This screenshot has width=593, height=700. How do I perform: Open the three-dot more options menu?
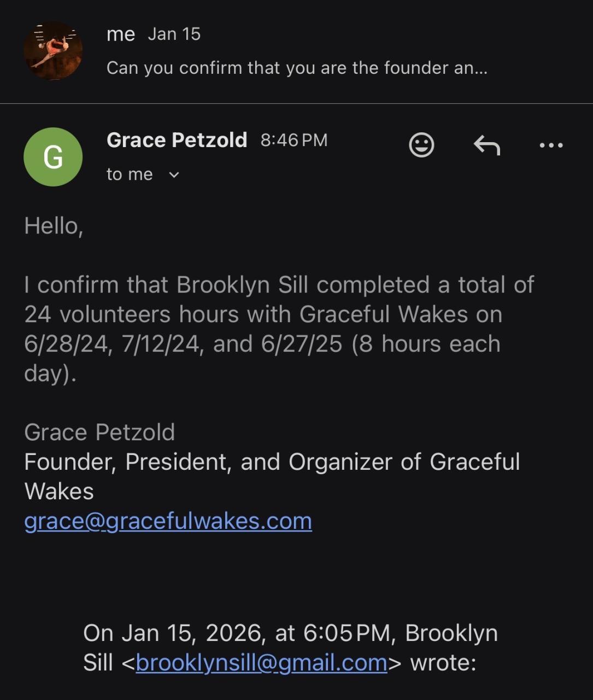pyautogui.click(x=551, y=145)
